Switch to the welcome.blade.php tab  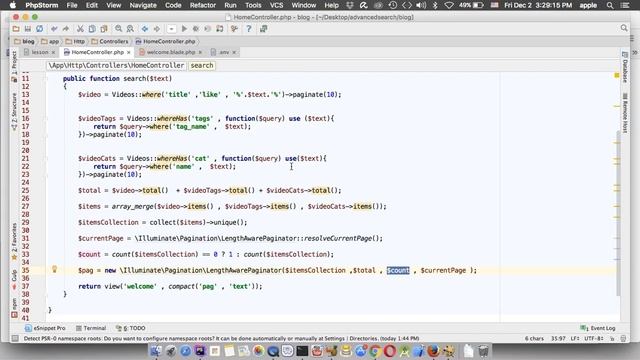click(x=171, y=52)
